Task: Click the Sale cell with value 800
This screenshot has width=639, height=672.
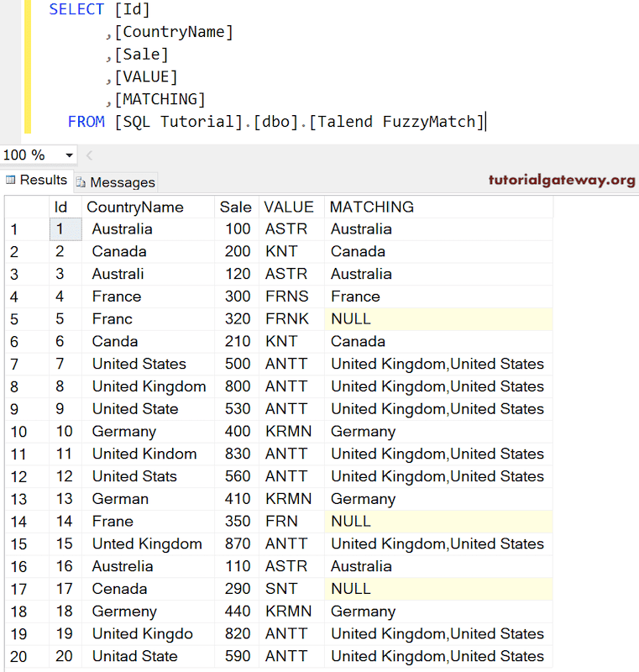Action: (x=237, y=386)
